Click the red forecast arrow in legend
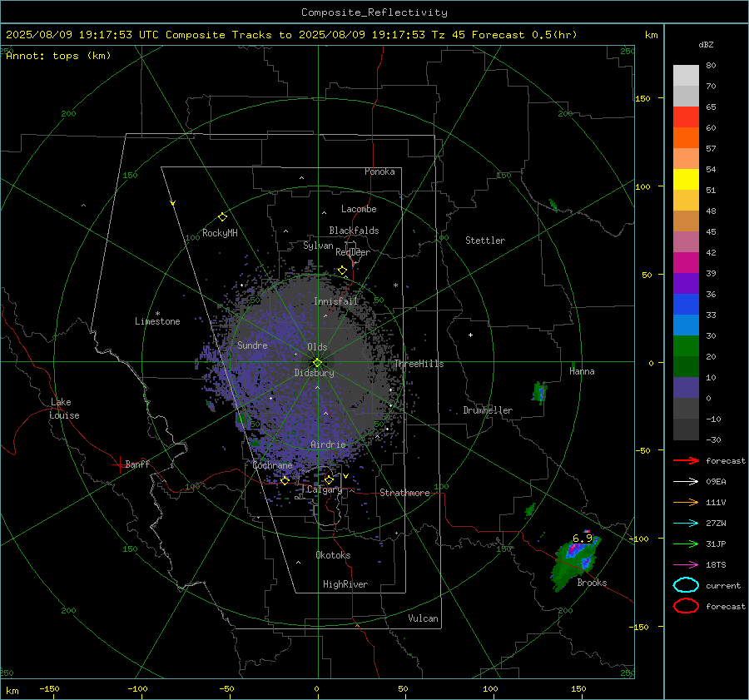Image resolution: width=749 pixels, height=700 pixels. (686, 460)
